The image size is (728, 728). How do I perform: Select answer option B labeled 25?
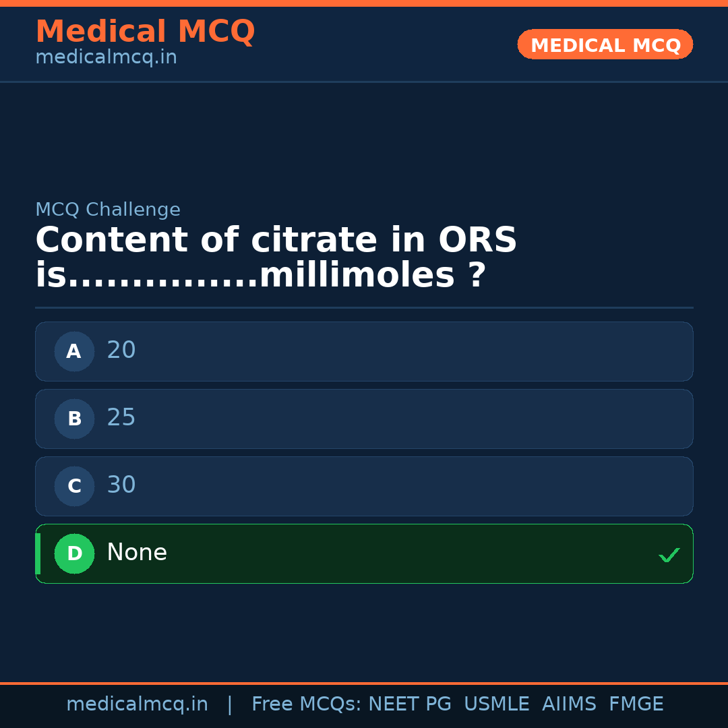(364, 419)
